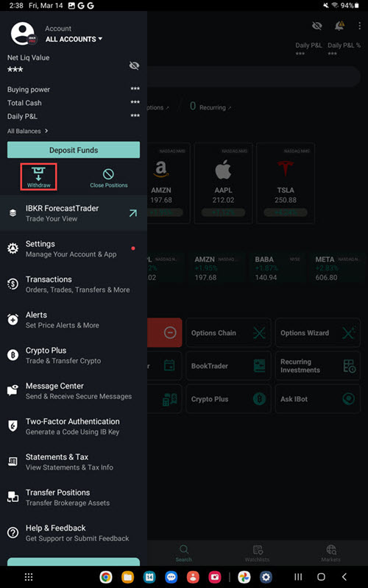Switch to the Search tab
The height and width of the screenshot is (588, 368).
point(183,553)
